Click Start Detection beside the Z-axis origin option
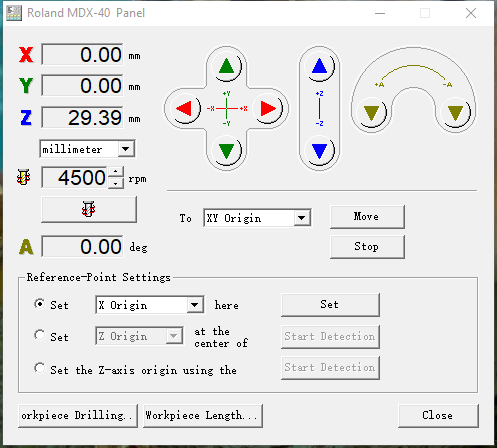 [330, 368]
